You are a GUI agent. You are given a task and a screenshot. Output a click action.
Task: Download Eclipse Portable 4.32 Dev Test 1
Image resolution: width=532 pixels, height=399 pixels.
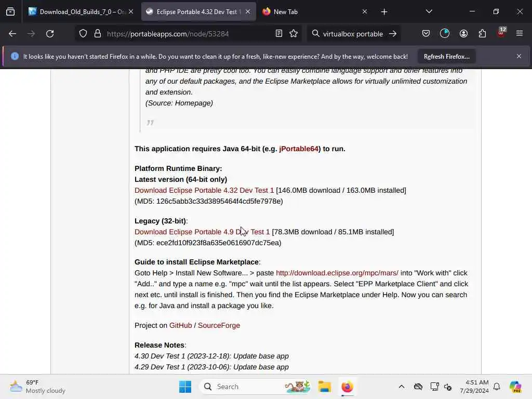pyautogui.click(x=204, y=190)
